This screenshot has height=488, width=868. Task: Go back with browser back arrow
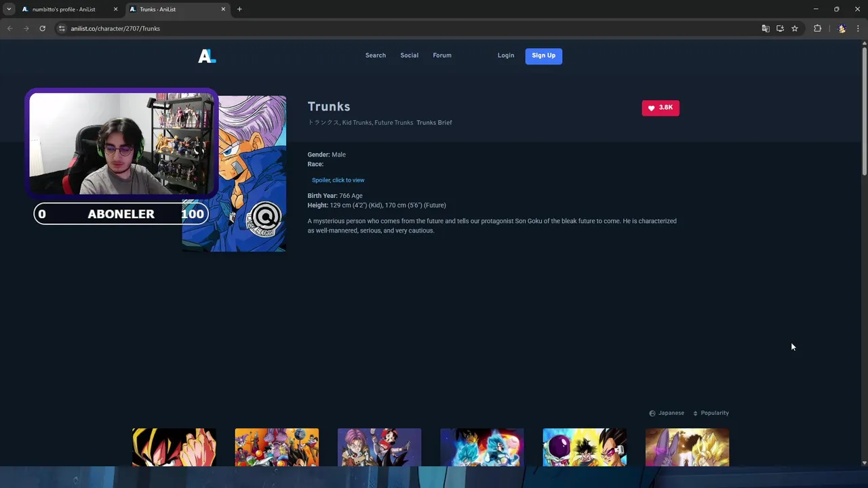[x=9, y=28]
